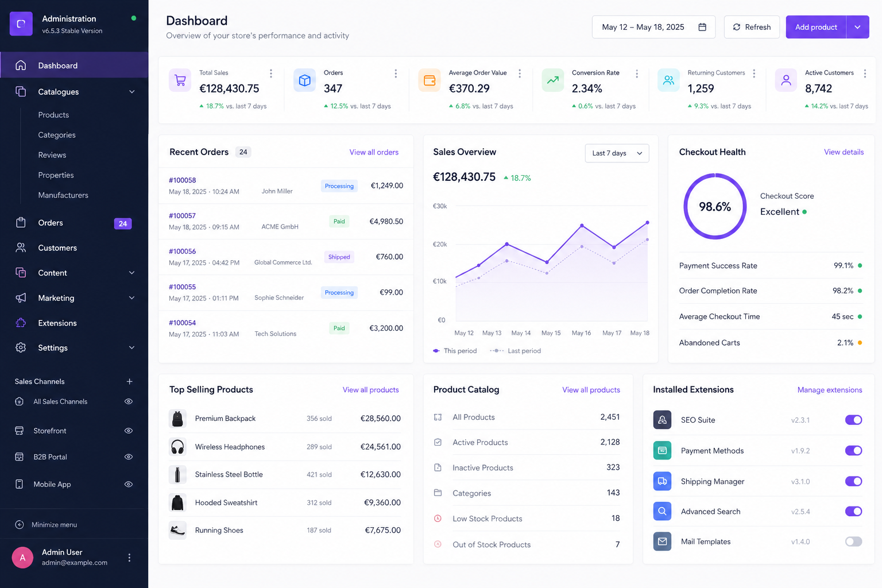The width and height of the screenshot is (882, 588).
Task: Add a new sales channel with plus icon
Action: click(130, 381)
